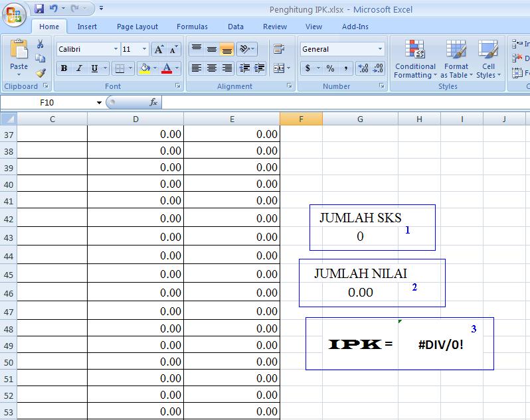Open Conditional Formatting menu

[x=415, y=59]
